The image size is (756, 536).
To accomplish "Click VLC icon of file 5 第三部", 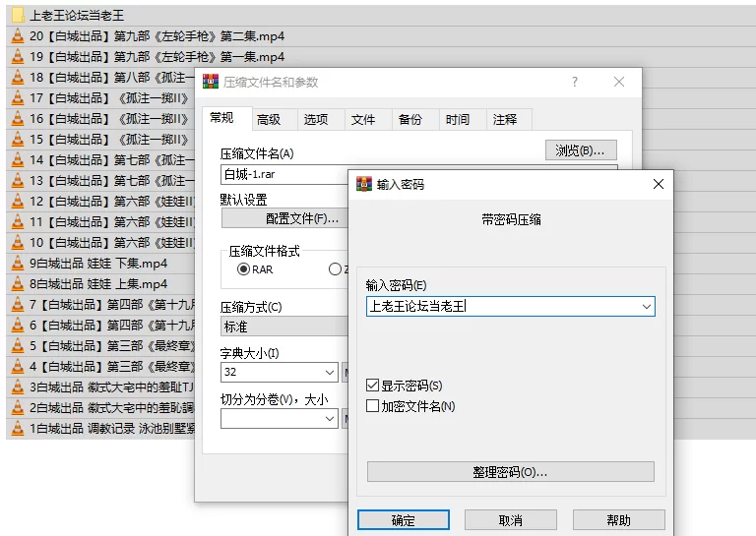I will [18, 346].
